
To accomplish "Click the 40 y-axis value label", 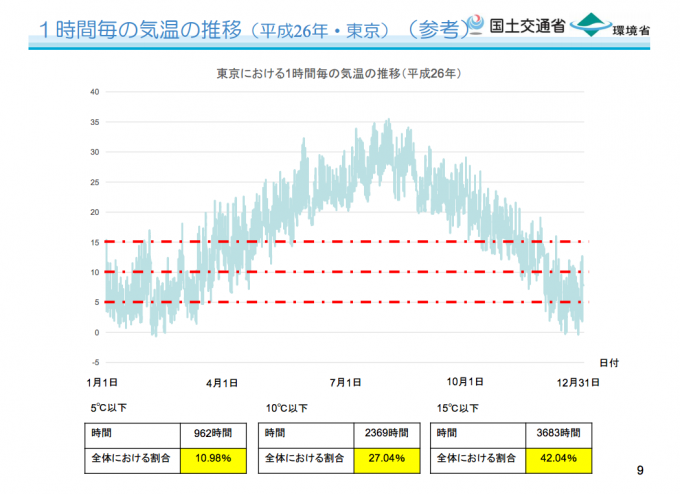I will point(94,92).
